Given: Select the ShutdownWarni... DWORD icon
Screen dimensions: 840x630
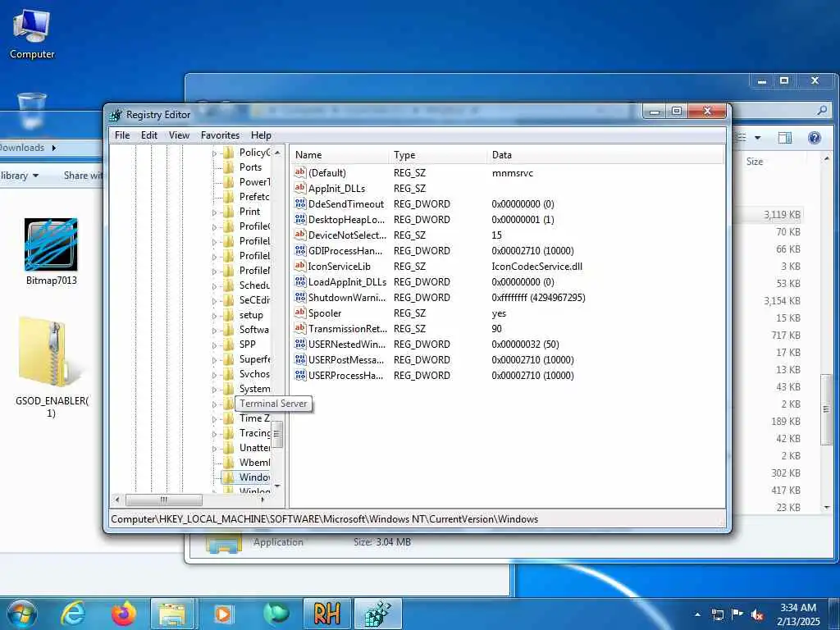Looking at the screenshot, I should 300,297.
